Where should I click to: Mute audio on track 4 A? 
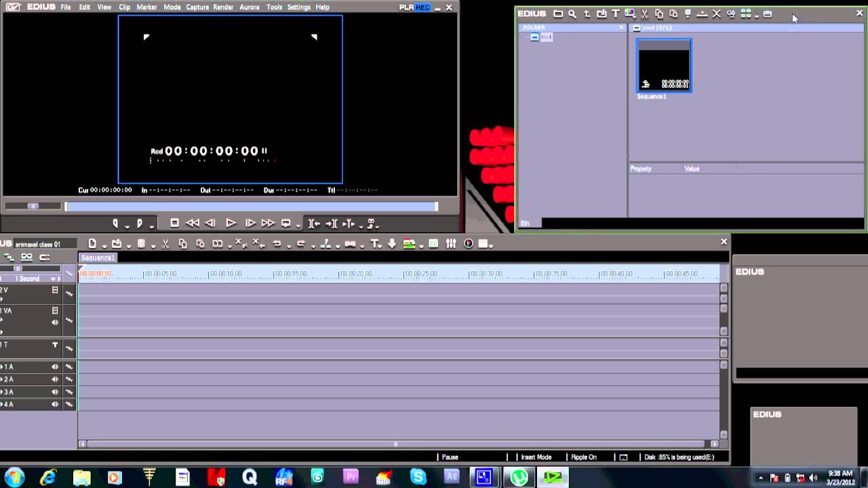coord(55,405)
